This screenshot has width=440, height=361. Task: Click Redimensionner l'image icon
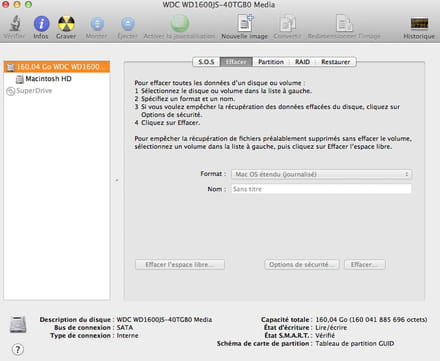tap(344, 23)
